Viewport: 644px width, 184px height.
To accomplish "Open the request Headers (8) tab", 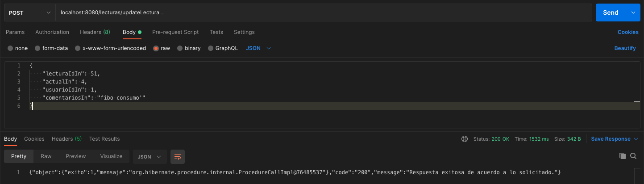I will coord(95,32).
